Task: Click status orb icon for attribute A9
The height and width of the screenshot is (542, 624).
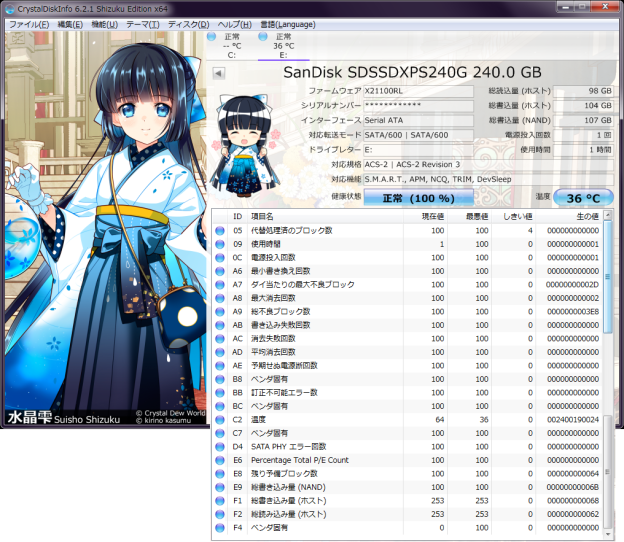Action: pos(220,312)
